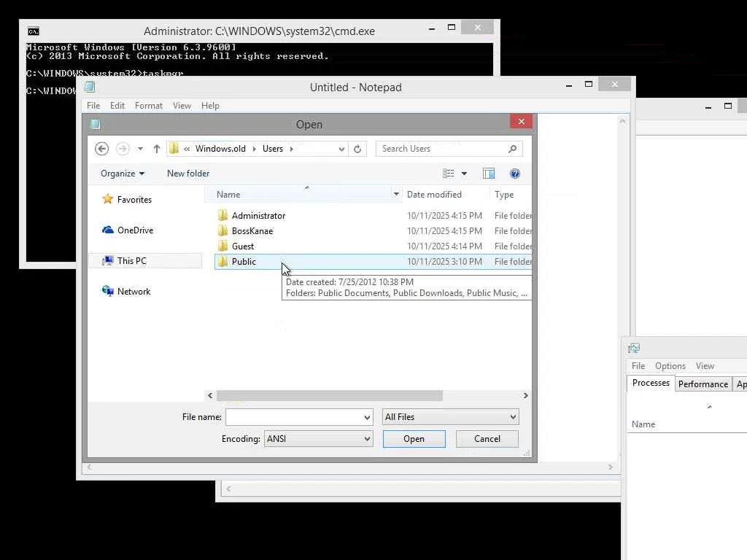This screenshot has width=747, height=560.
Task: Open Notepad View menu
Action: [x=182, y=106]
